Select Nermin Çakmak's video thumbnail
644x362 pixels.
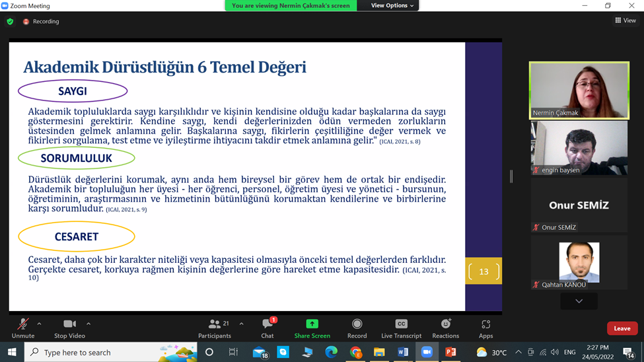579,90
